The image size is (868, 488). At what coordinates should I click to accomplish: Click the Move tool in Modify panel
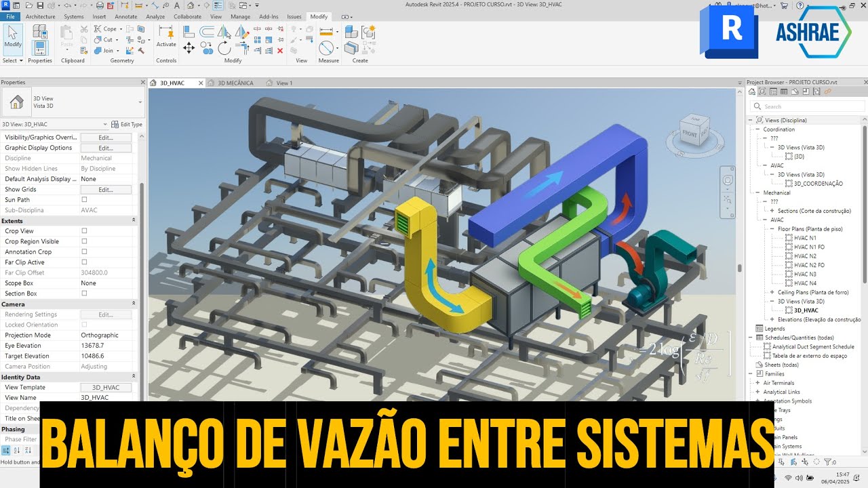189,48
